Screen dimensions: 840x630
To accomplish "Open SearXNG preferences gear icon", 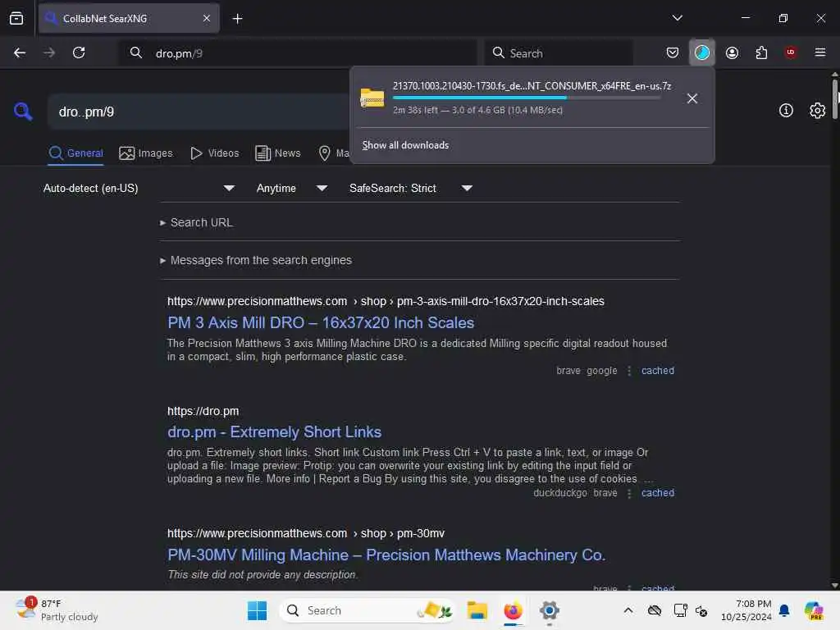I will click(817, 111).
